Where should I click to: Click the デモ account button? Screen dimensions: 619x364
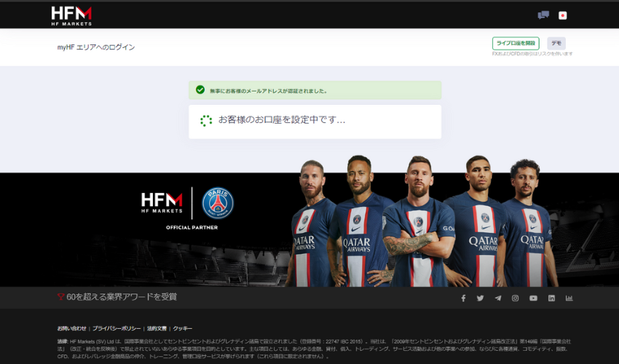tap(556, 43)
